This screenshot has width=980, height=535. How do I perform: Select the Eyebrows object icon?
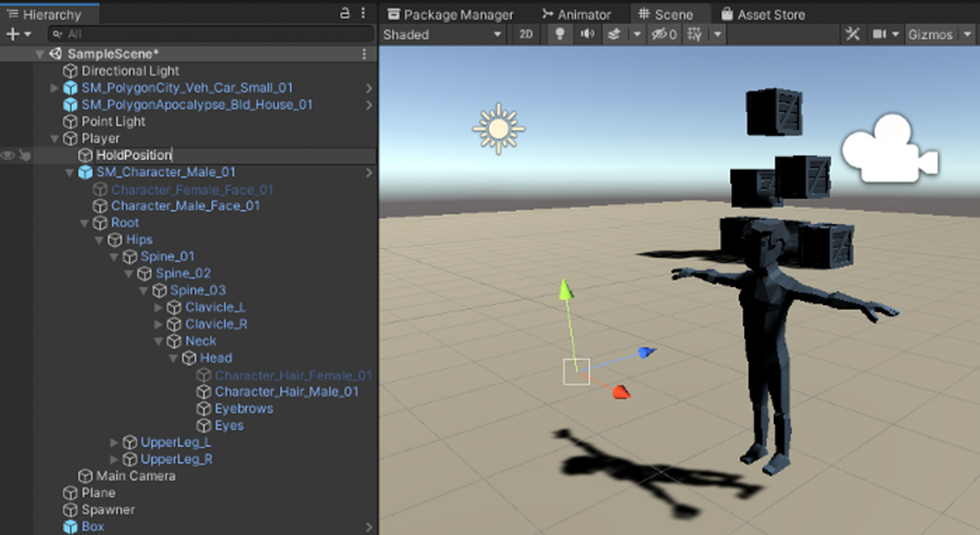coord(204,409)
